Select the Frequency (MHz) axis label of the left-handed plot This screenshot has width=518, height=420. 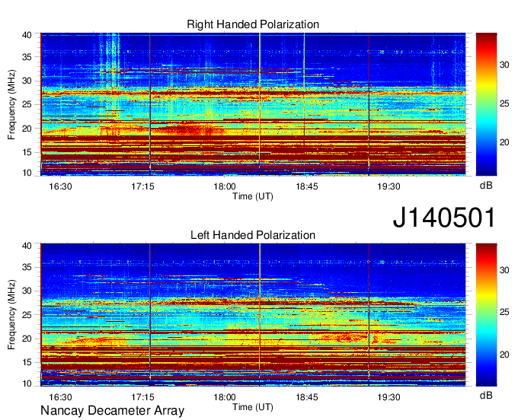(11, 315)
